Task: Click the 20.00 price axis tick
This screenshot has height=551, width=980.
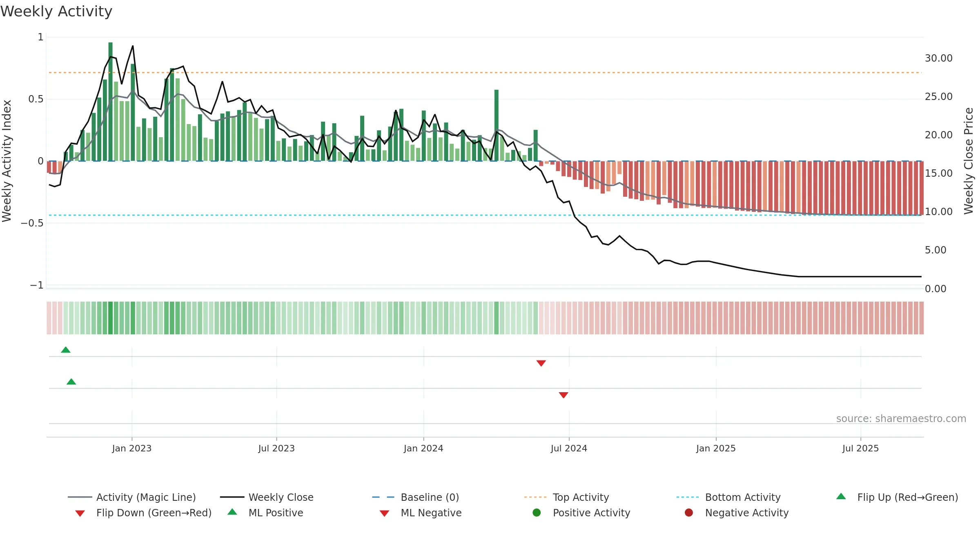Action: [939, 135]
